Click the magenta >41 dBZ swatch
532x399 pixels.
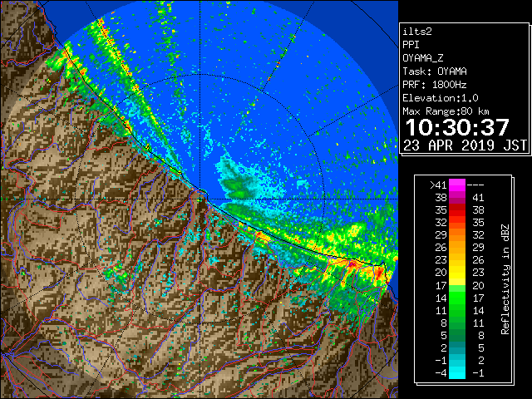coord(457,185)
